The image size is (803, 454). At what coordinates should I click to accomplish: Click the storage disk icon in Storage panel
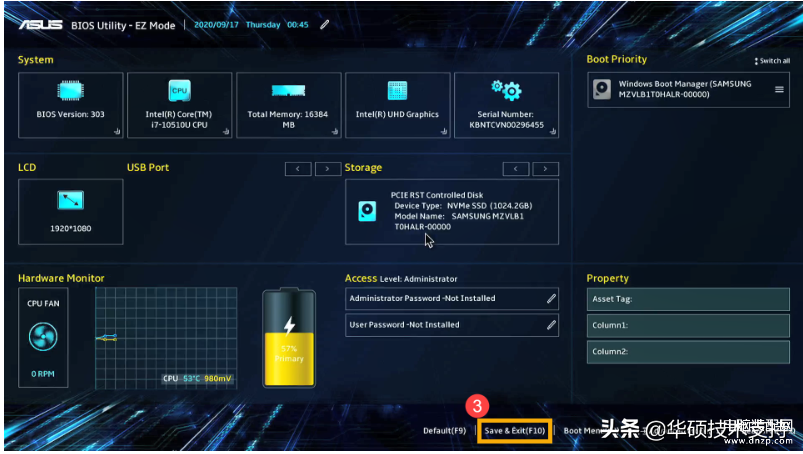[367, 211]
